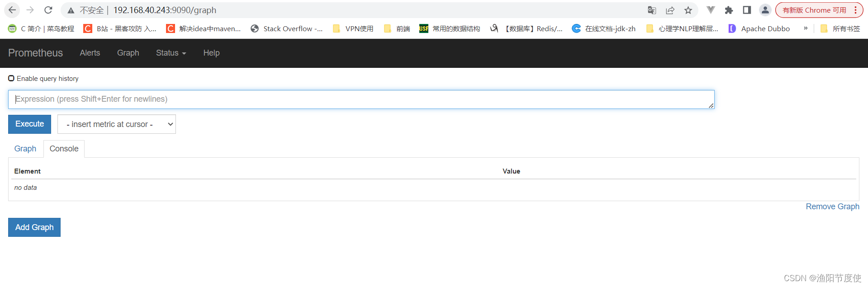Open the VPN使用 bookmark folder
The image size is (868, 287).
pos(353,28)
